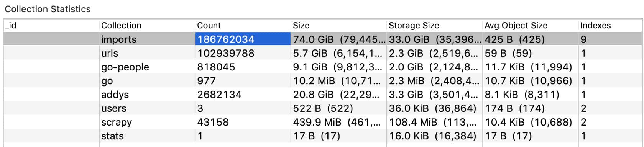Viewport: 644px width, 147px height.
Task: Sort by the Collection column header
Action: (x=147, y=26)
